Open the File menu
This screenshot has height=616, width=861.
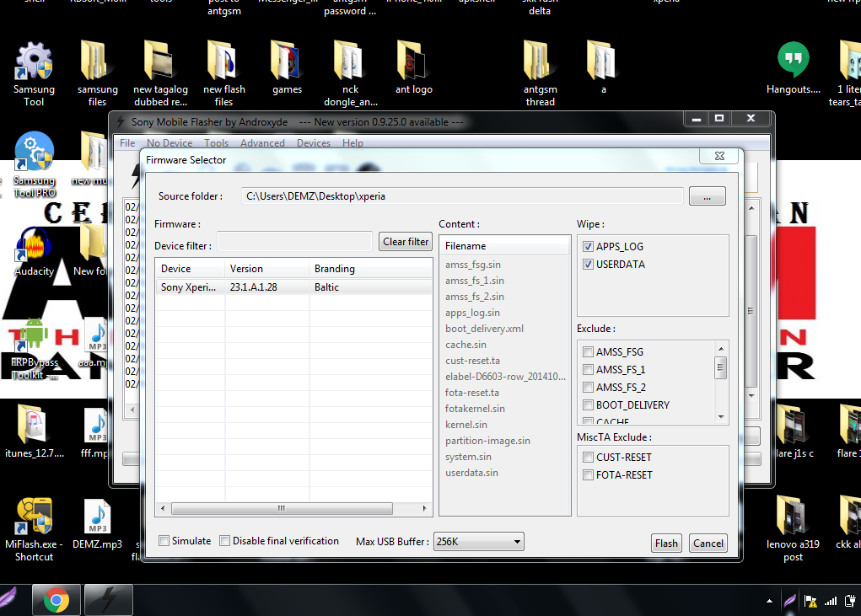(127, 142)
